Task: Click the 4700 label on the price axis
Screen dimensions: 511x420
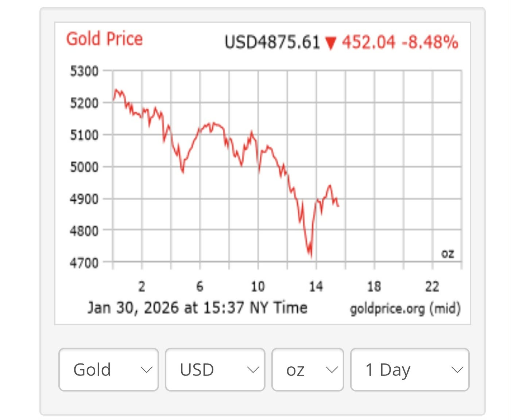Action: pyautogui.click(x=84, y=263)
